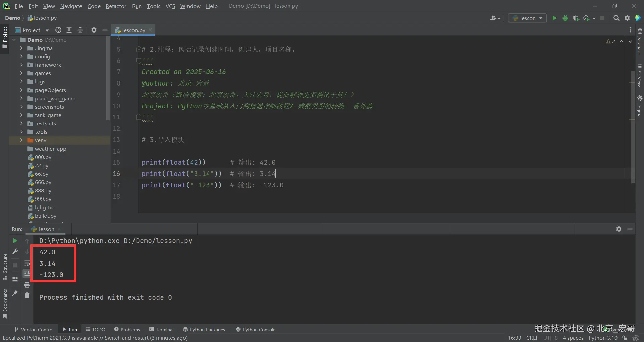This screenshot has width=644, height=342.
Task: Click the editor vertical scrollbar
Action: click(x=633, y=127)
